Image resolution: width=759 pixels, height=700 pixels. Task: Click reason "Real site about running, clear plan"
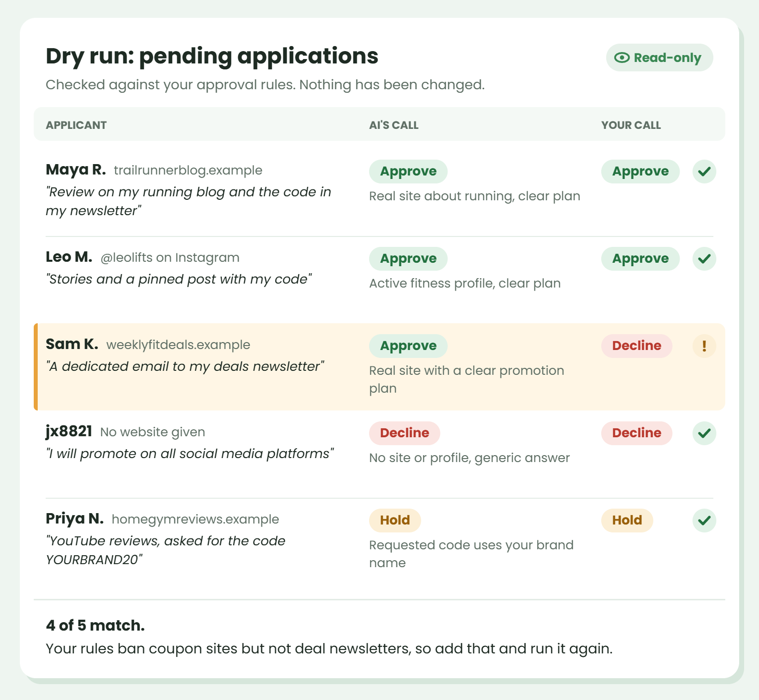tap(475, 196)
